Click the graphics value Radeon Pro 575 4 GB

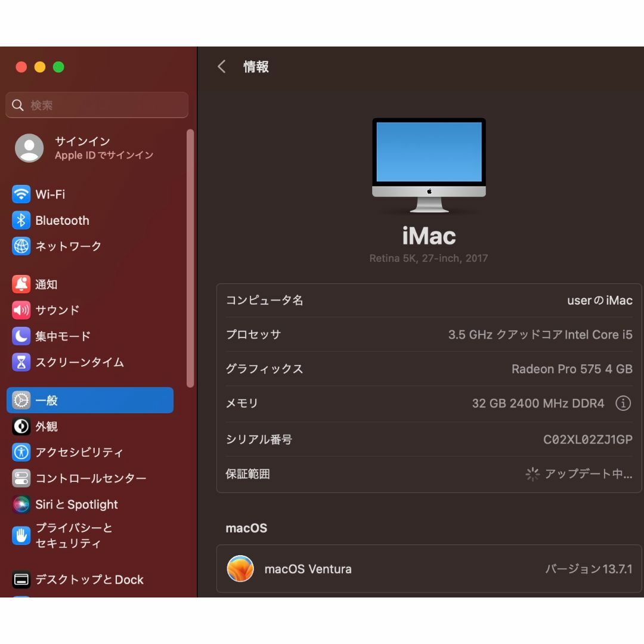tap(572, 369)
